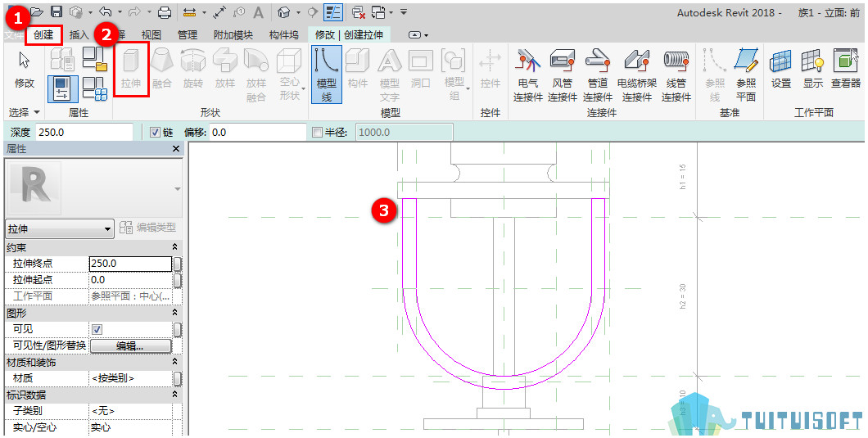Collapse the Graphics section
This screenshot has width=868, height=438.
point(175,313)
